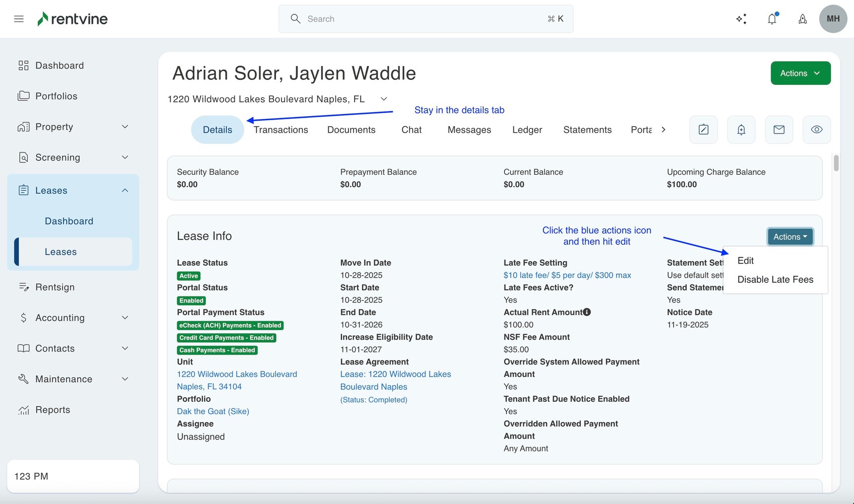Click the late fee setting link
Viewport: 854px width, 504px height.
[x=567, y=275]
